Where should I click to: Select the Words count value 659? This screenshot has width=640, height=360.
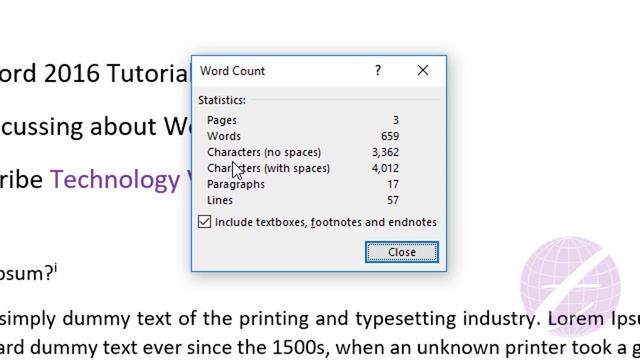[390, 136]
